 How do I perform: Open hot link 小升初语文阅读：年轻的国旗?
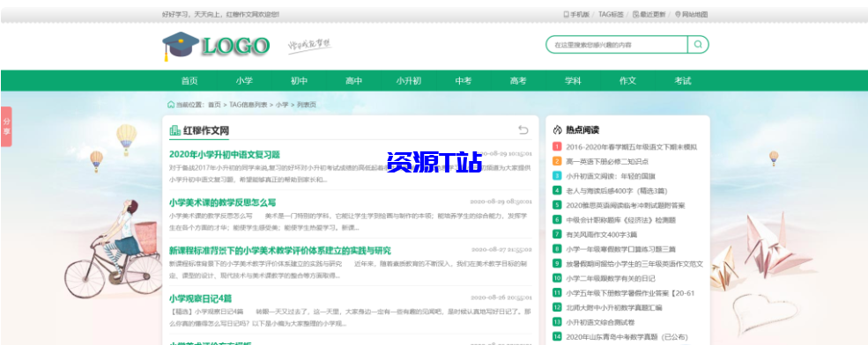click(x=610, y=176)
